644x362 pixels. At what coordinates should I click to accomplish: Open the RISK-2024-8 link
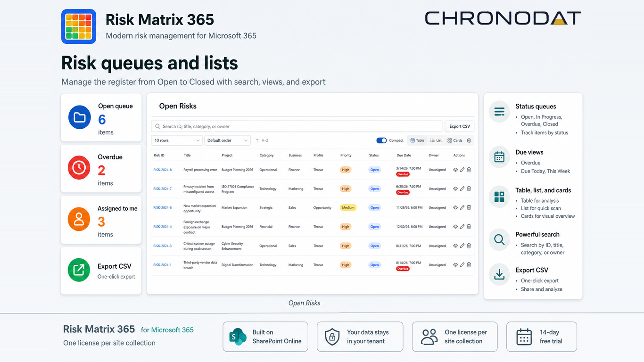[163, 170]
